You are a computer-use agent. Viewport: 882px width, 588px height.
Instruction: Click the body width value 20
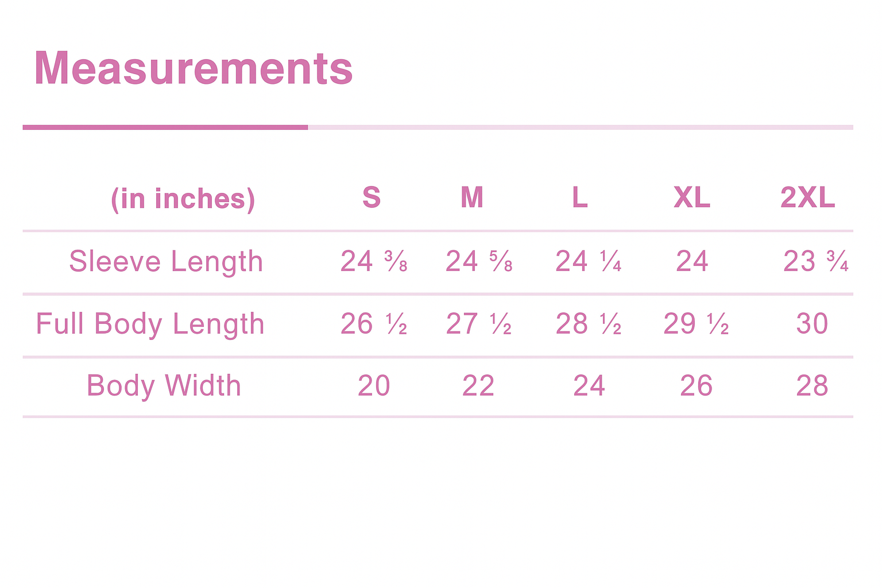click(374, 385)
